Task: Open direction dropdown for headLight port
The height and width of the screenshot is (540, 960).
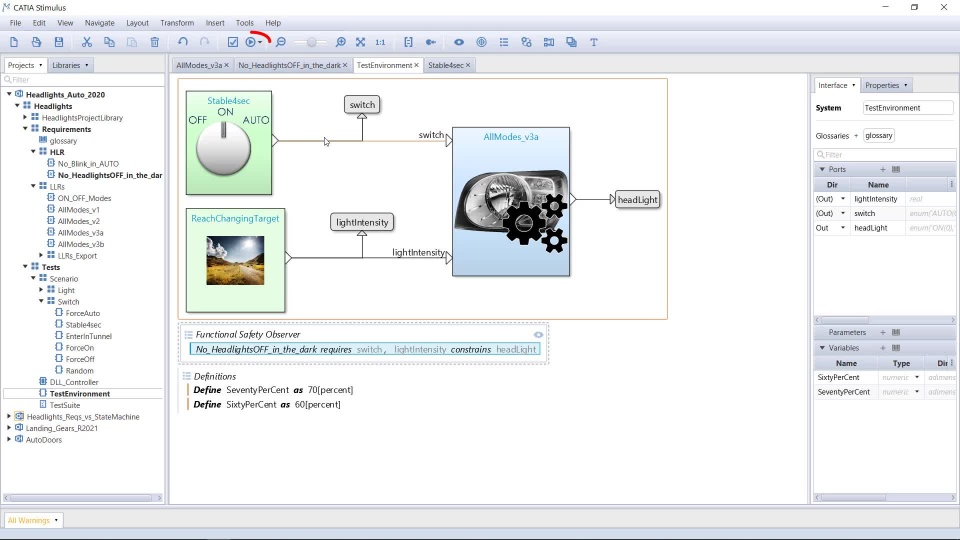Action: click(x=842, y=228)
